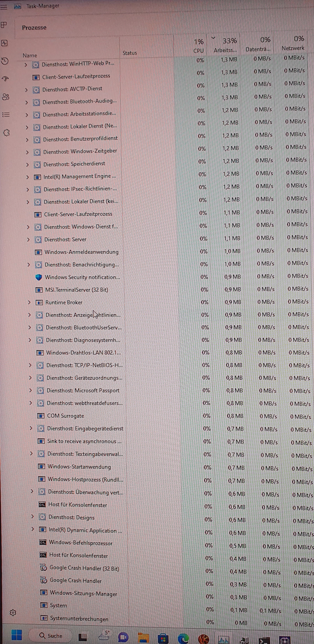Select Diensthost: Texteingabeverwal... row
Screen dimensions: 314x644
85,454
